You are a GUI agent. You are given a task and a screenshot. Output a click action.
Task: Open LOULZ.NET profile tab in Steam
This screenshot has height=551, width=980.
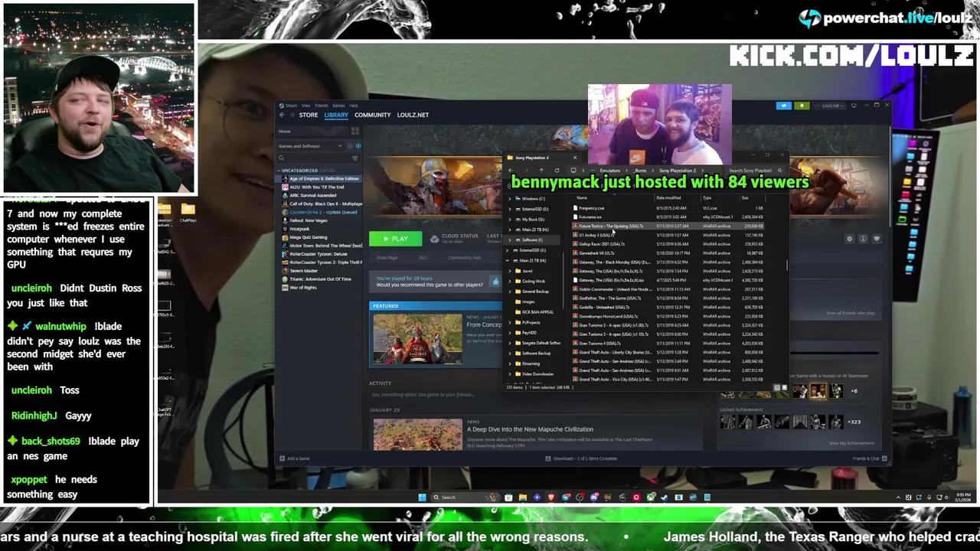pos(413,115)
